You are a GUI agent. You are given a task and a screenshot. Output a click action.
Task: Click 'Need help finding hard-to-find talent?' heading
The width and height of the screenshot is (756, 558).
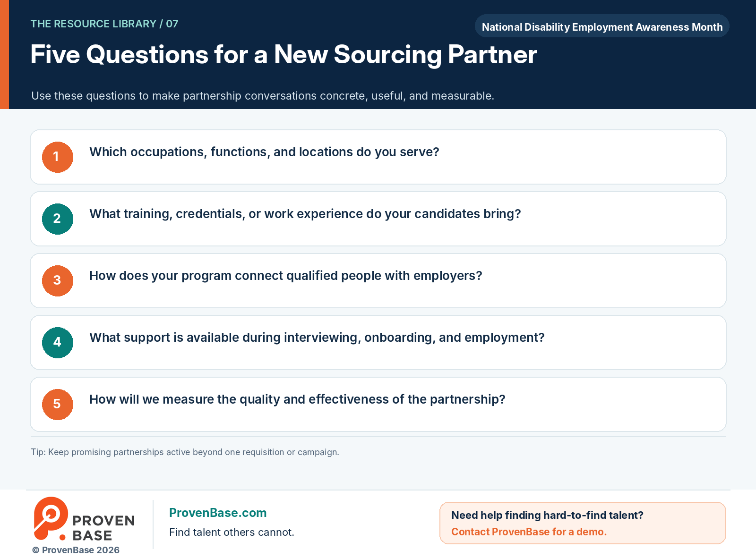[547, 515]
